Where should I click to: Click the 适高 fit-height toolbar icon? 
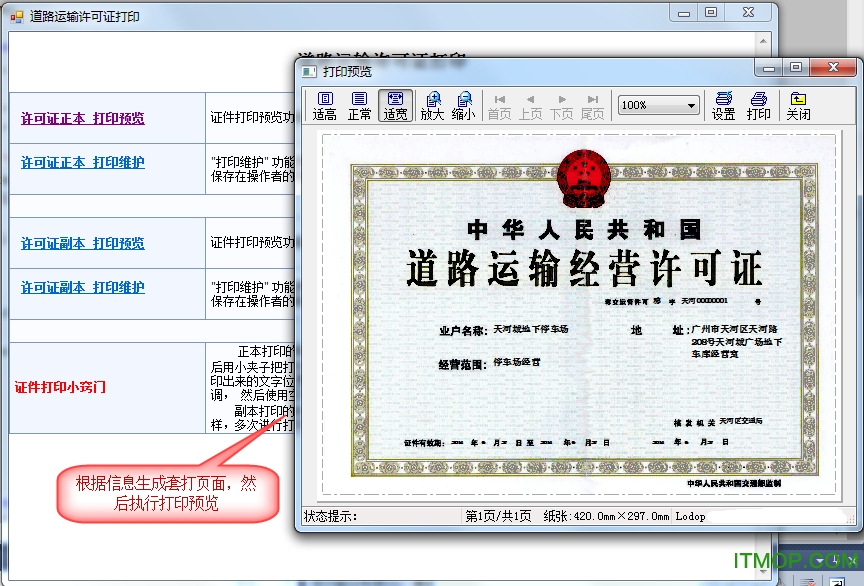coord(324,105)
